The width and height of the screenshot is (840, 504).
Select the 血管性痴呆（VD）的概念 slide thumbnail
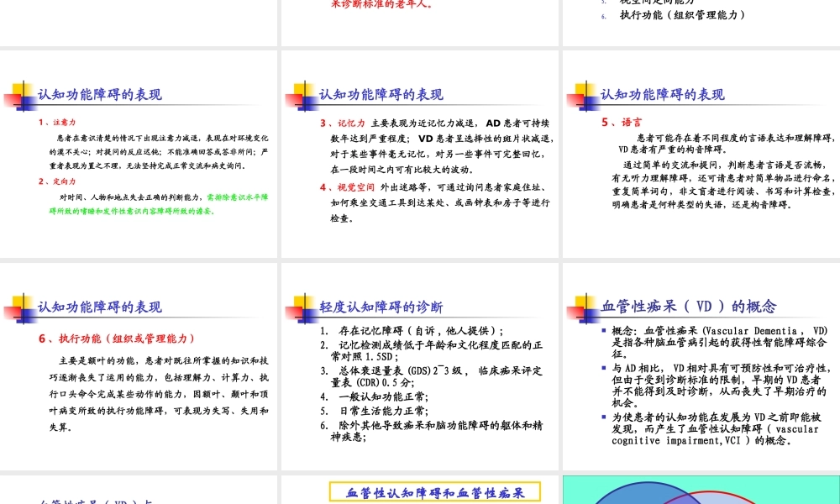click(x=701, y=370)
